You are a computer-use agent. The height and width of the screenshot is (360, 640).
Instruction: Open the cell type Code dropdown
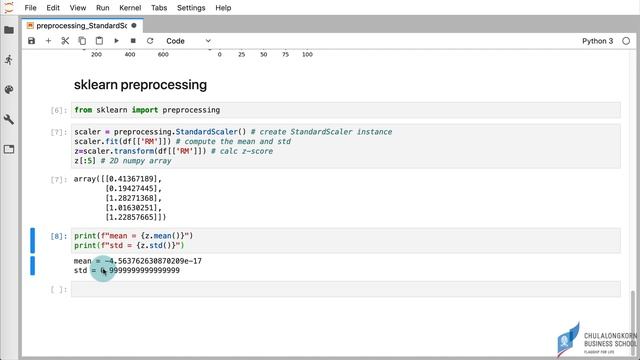click(188, 41)
